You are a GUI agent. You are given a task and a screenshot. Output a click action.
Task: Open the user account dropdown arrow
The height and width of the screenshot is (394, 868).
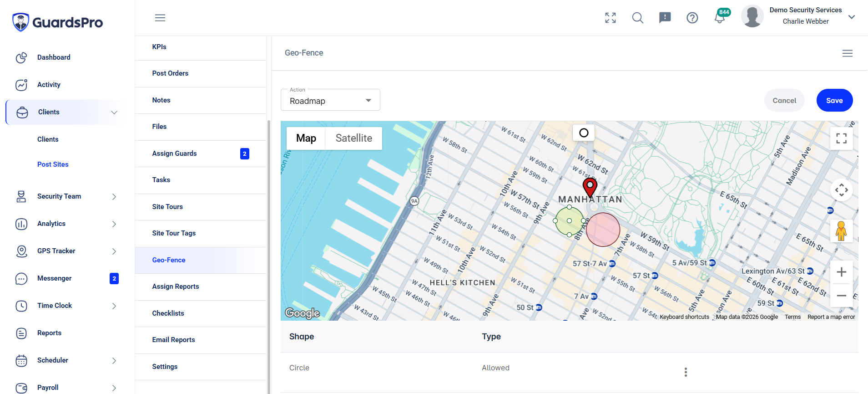tap(852, 17)
